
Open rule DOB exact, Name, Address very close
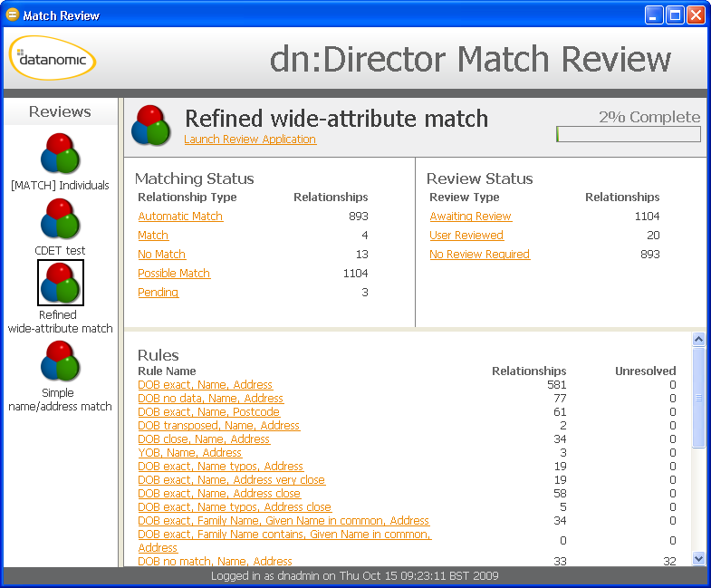pyautogui.click(x=231, y=480)
